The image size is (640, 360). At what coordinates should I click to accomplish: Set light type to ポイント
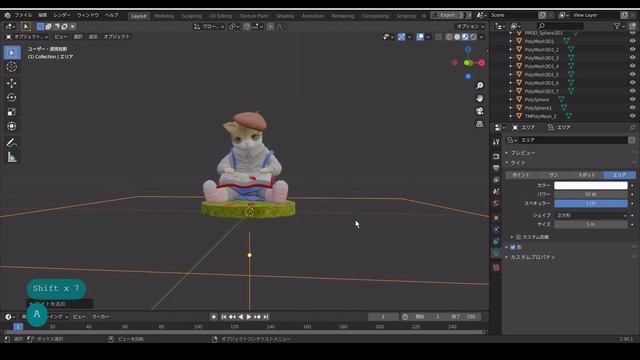coord(521,175)
